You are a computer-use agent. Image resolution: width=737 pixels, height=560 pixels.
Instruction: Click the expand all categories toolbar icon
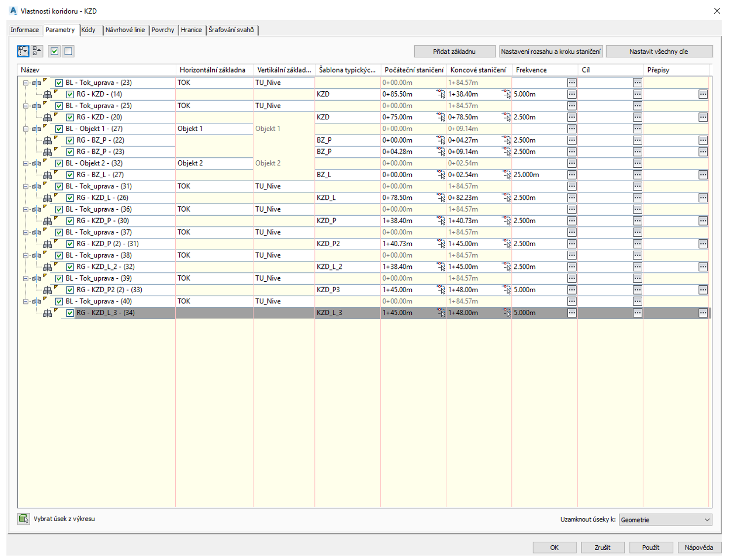coord(23,51)
